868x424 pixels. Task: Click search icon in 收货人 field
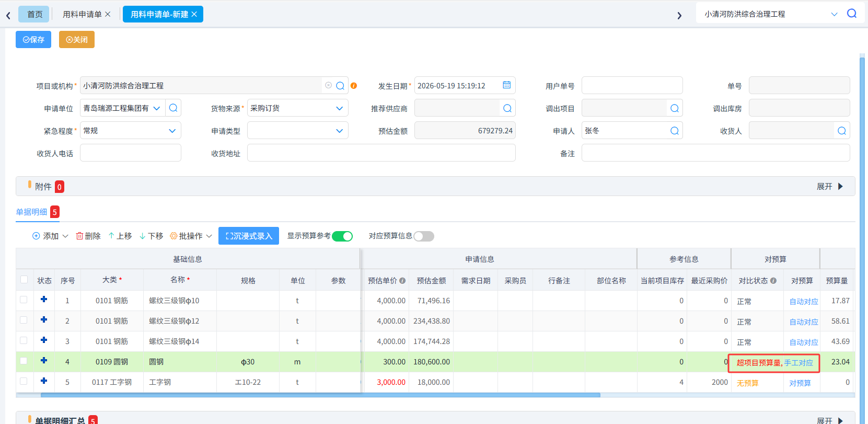[842, 131]
